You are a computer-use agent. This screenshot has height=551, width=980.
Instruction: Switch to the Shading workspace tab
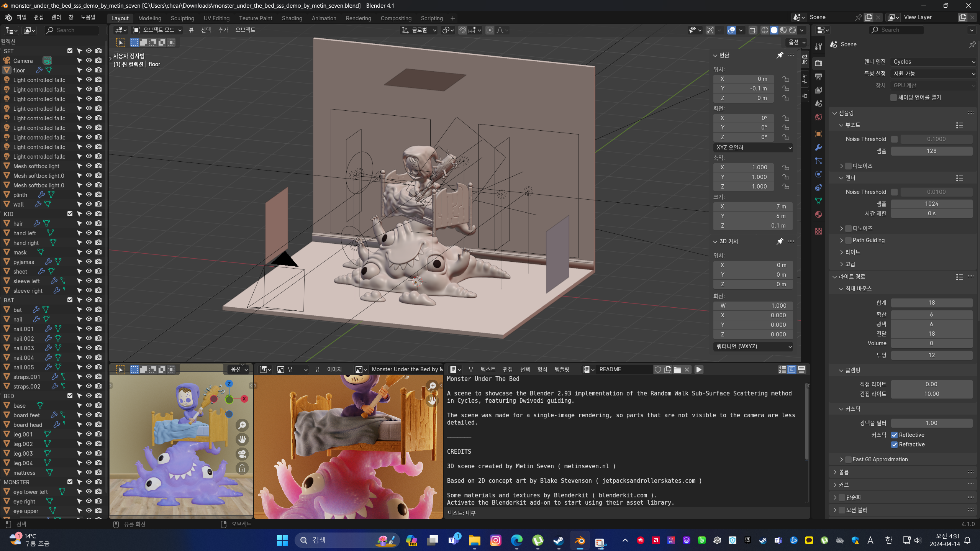(x=292, y=18)
